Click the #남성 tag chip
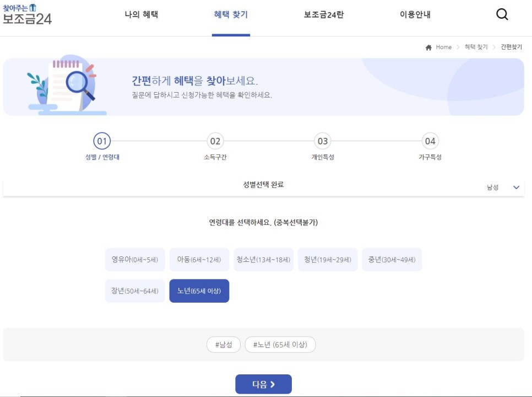532x397 pixels. (224, 345)
